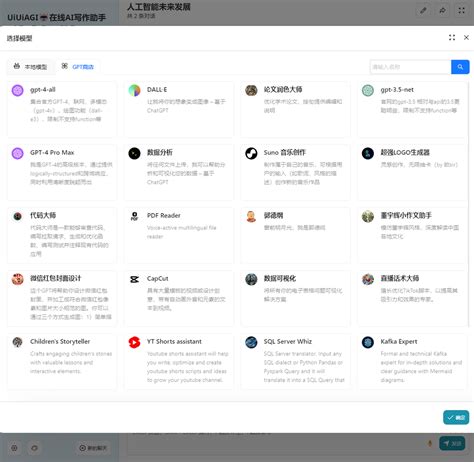Open the Suno 音乐创作 icon
The image size is (474, 462).
(251, 153)
